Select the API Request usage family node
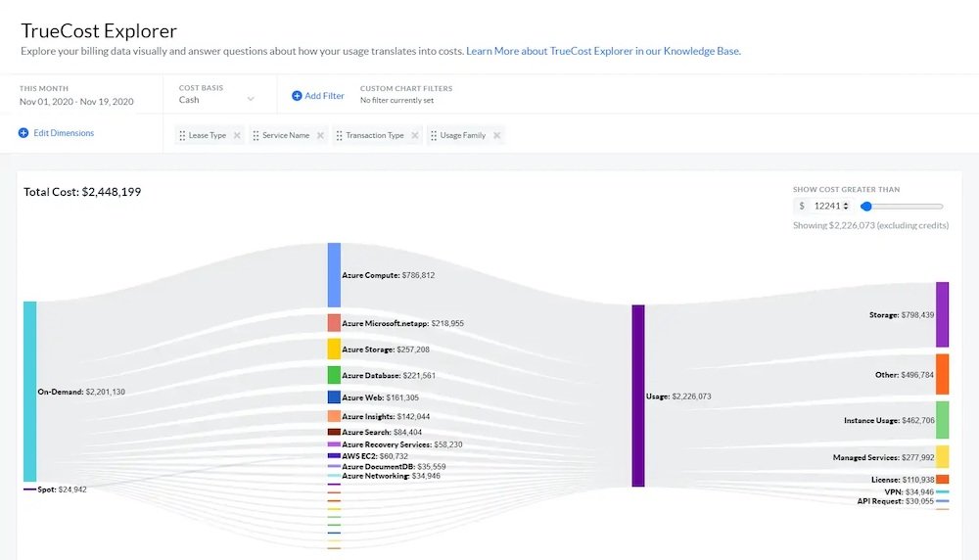 (x=942, y=501)
